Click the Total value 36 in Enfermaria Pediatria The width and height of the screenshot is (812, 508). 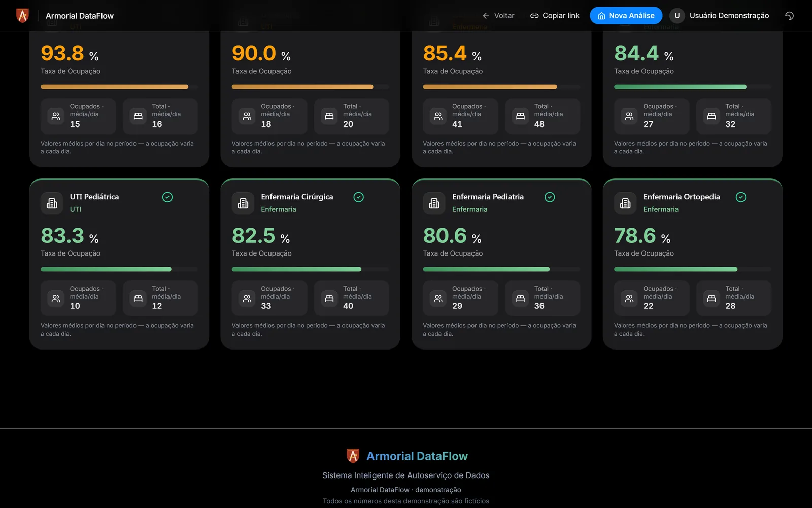point(539,306)
